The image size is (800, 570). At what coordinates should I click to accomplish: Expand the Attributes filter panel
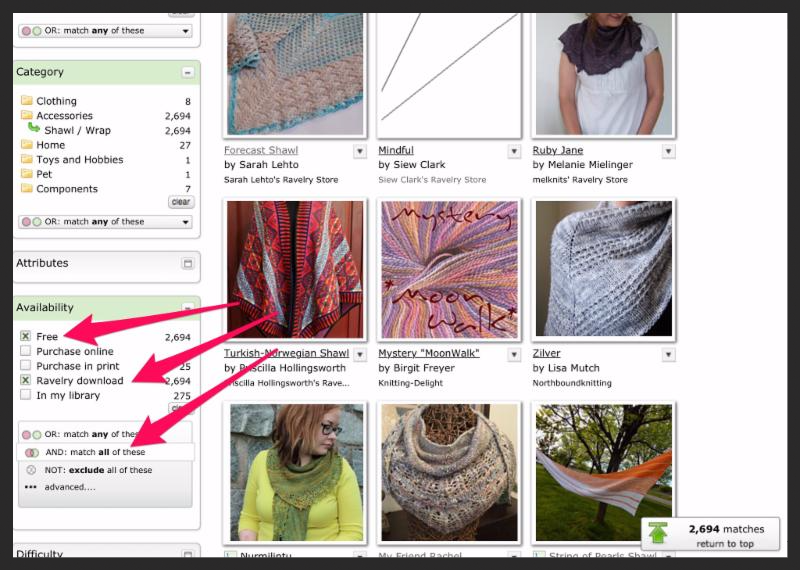[x=187, y=264]
